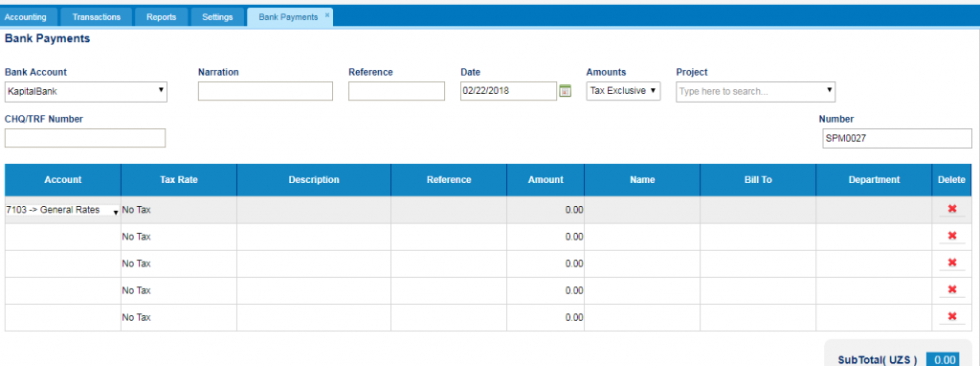
Task: Open the Settings tab
Action: click(217, 17)
